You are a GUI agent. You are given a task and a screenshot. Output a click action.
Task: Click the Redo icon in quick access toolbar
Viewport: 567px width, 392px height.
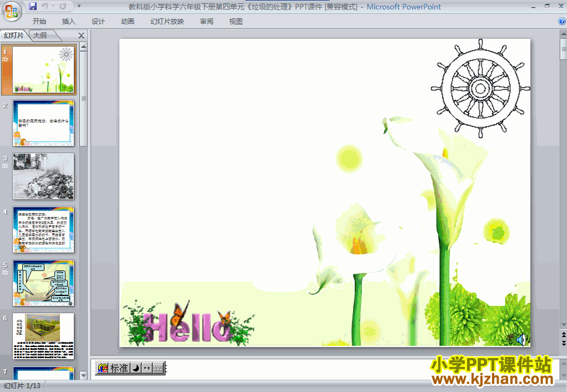coord(63,6)
